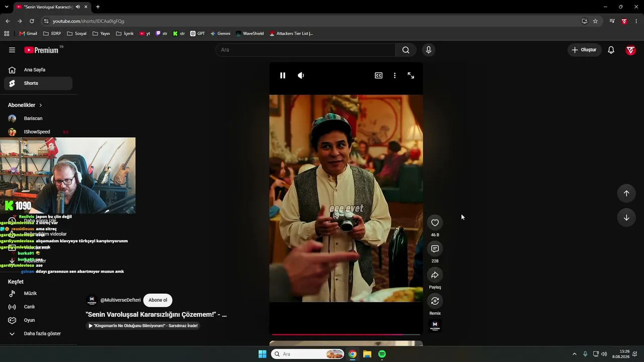This screenshot has width=644, height=362.
Task: Remix this Short
Action: (x=435, y=301)
